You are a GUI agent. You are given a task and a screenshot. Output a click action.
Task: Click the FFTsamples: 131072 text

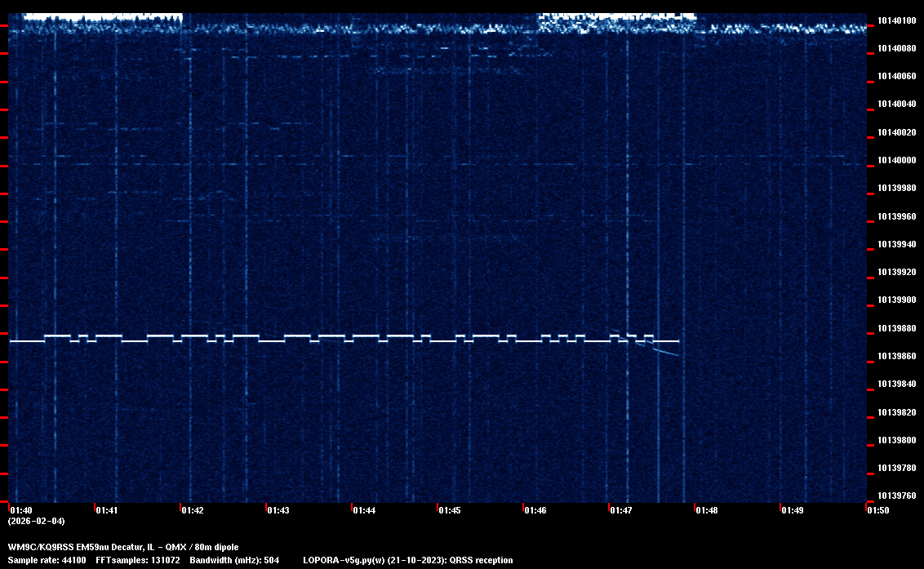138,561
